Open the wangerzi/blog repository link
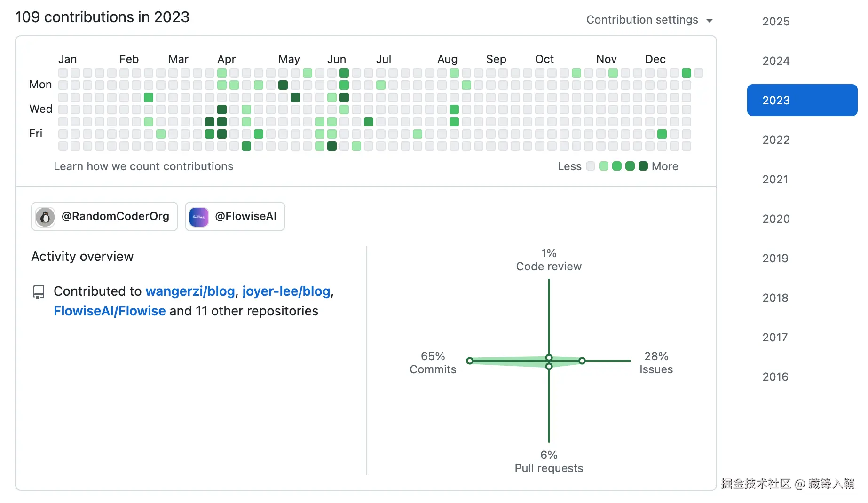868x503 pixels. click(190, 291)
